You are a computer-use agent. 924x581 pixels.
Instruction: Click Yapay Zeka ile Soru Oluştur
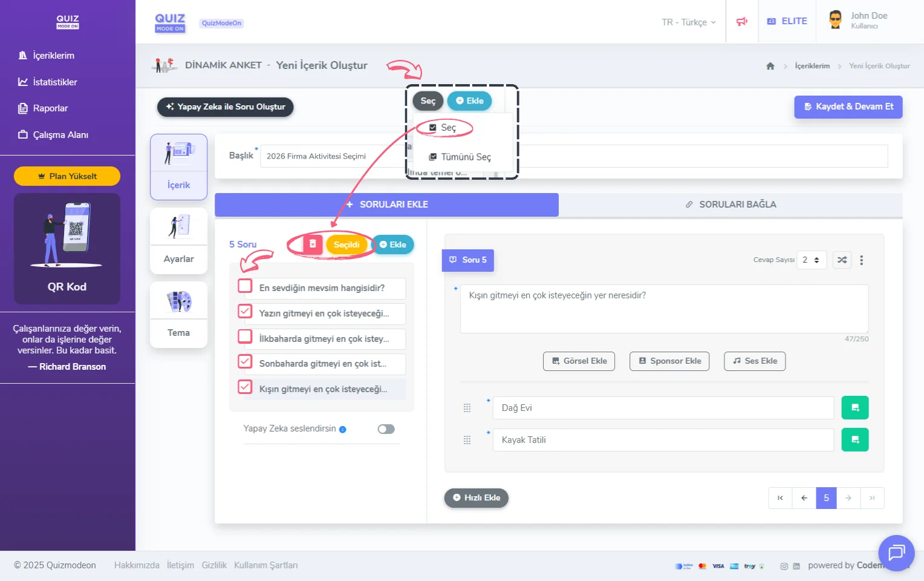(225, 107)
